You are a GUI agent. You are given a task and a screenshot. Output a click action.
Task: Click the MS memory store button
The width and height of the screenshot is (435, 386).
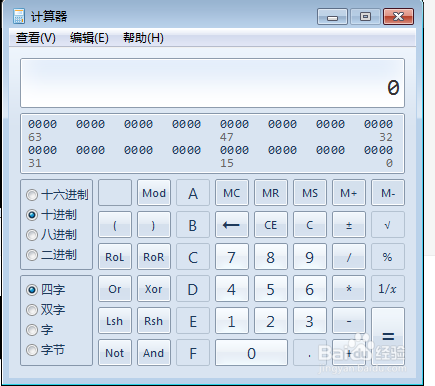click(x=310, y=193)
